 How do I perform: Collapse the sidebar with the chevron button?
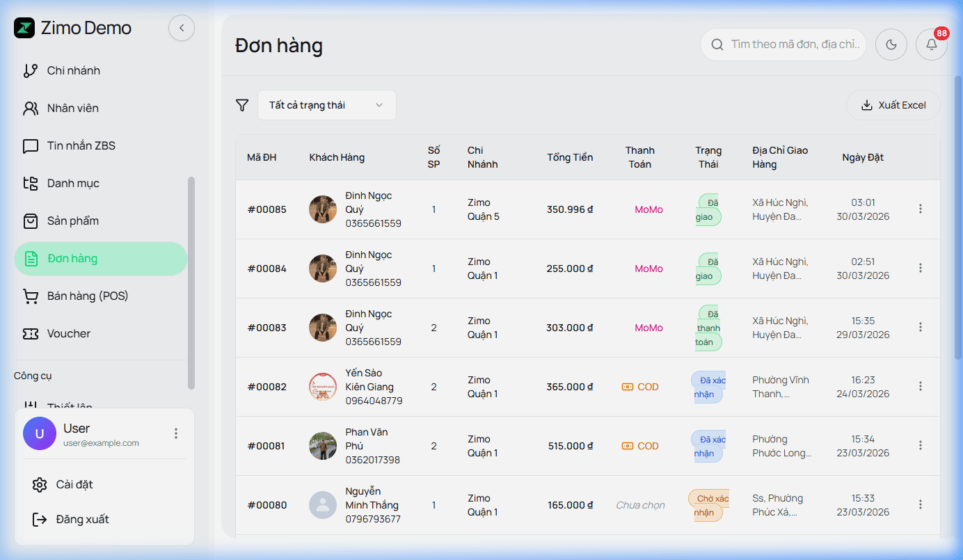pos(182,28)
